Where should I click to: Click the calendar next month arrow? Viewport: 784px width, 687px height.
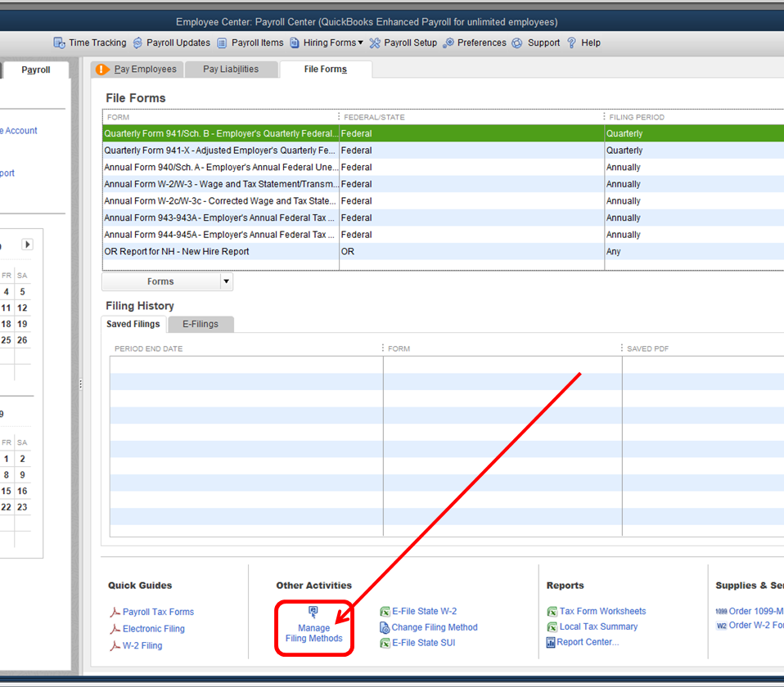coord(27,245)
